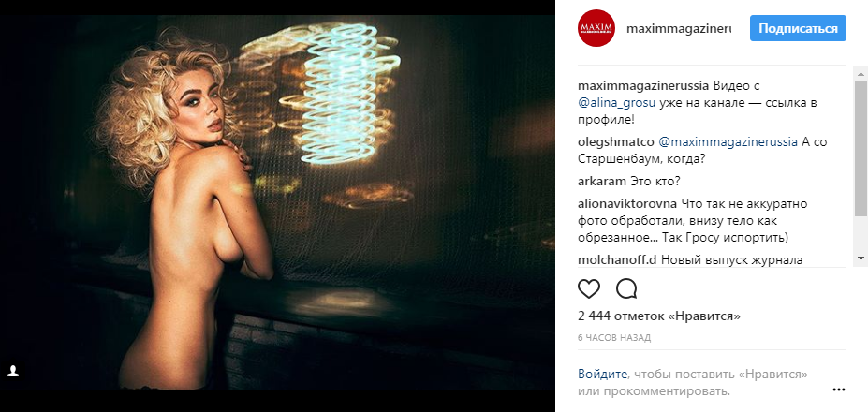Open the red MAXIM profile avatar

(596, 28)
